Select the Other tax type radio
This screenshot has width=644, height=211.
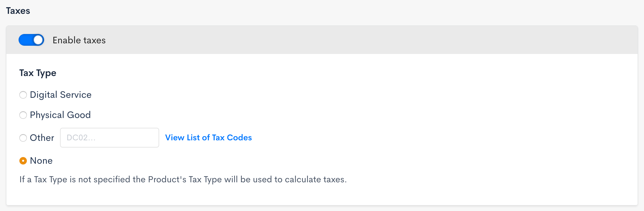coord(23,138)
